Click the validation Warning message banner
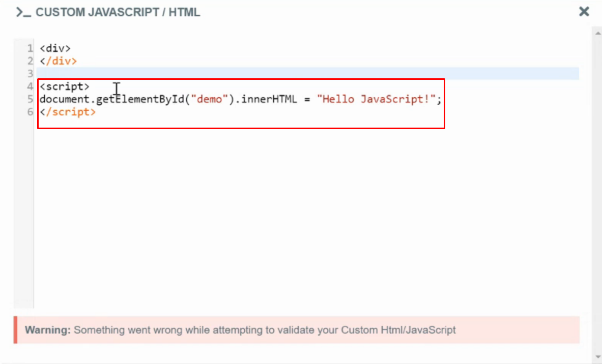602x364 pixels. tap(296, 330)
